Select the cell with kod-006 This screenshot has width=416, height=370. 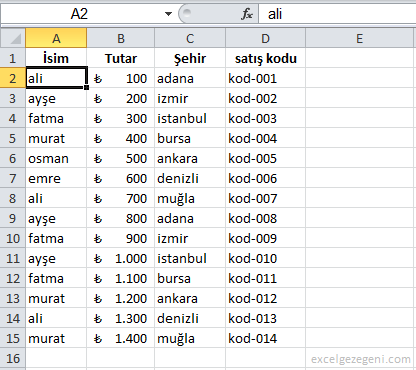point(265,178)
